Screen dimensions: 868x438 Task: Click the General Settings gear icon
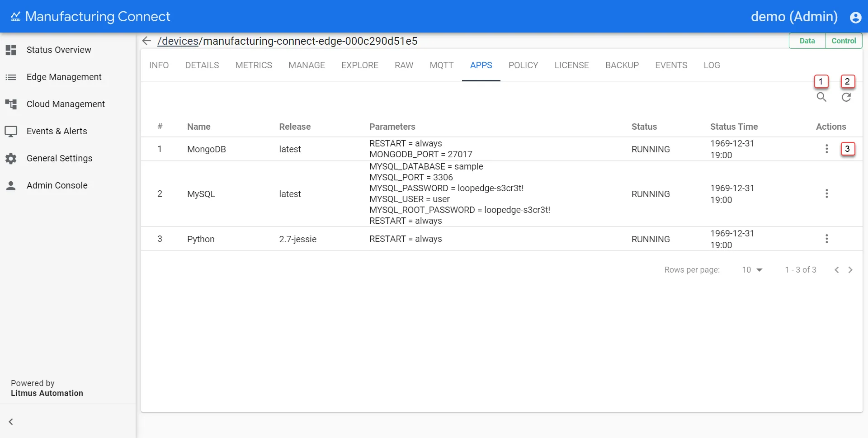pos(11,159)
